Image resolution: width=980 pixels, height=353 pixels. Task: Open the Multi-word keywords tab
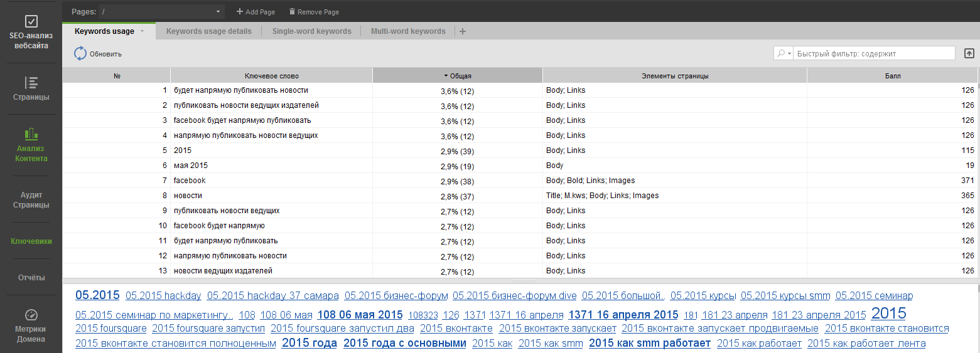pyautogui.click(x=408, y=31)
